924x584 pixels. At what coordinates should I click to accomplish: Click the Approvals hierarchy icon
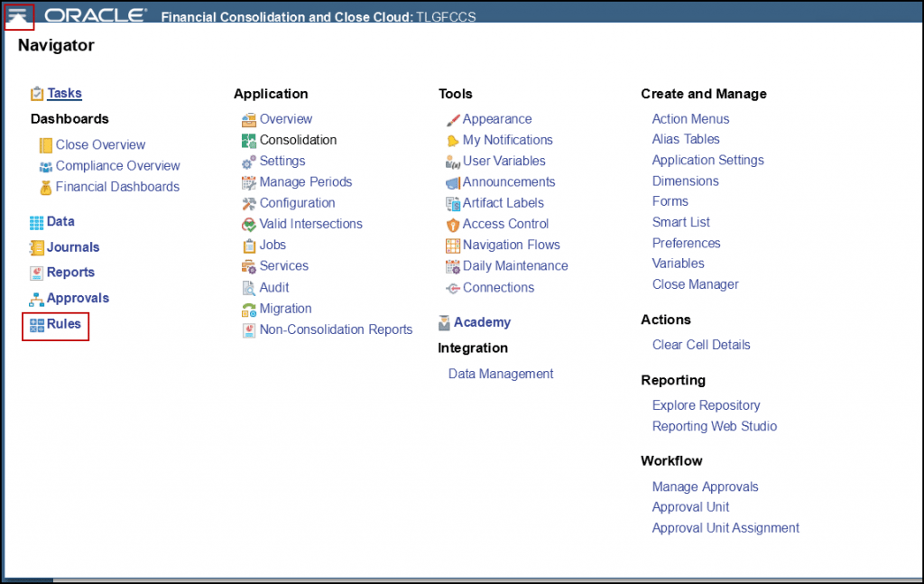pyautogui.click(x=36, y=299)
